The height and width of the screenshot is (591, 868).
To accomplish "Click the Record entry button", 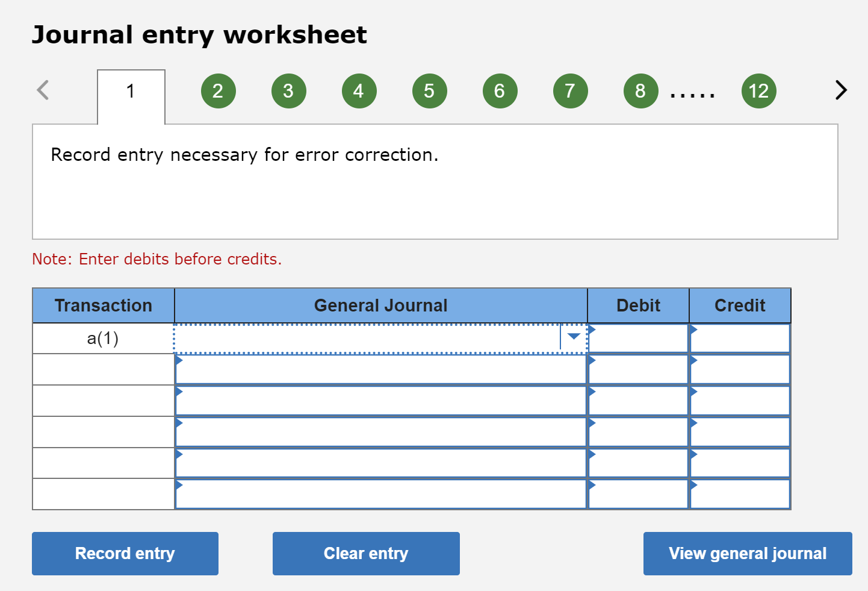I will (125, 554).
